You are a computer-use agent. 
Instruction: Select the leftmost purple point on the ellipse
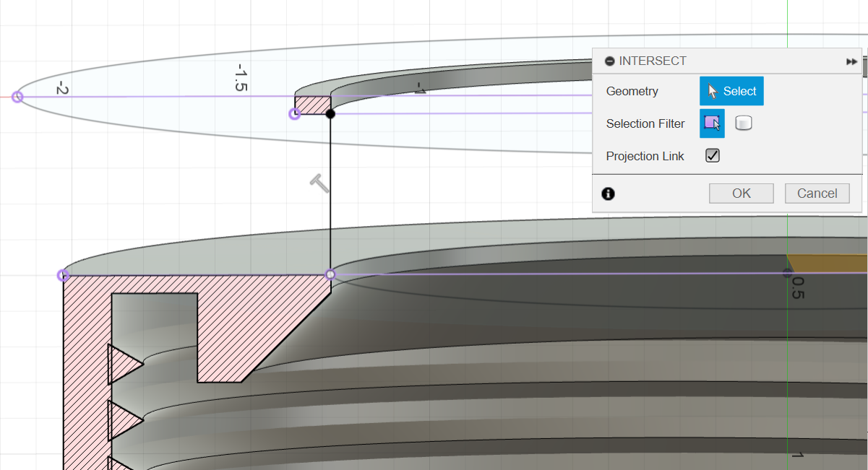[x=16, y=96]
